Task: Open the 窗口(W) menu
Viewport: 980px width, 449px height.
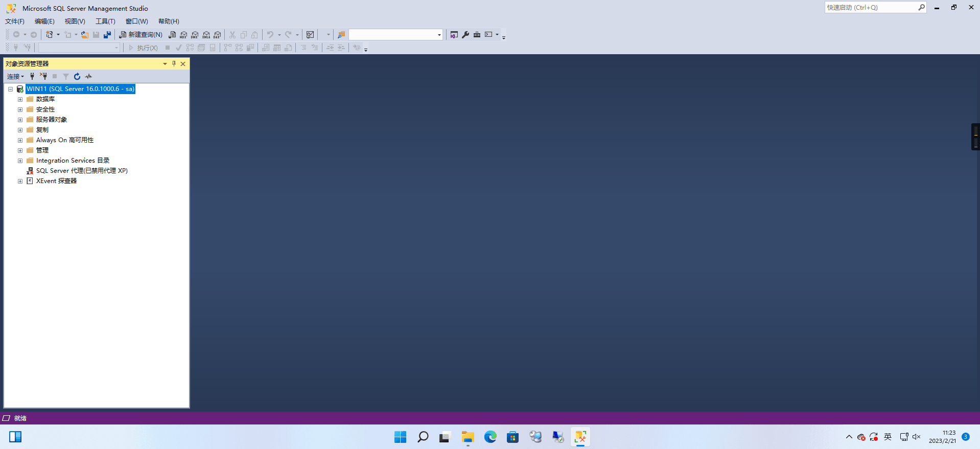Action: pos(137,21)
